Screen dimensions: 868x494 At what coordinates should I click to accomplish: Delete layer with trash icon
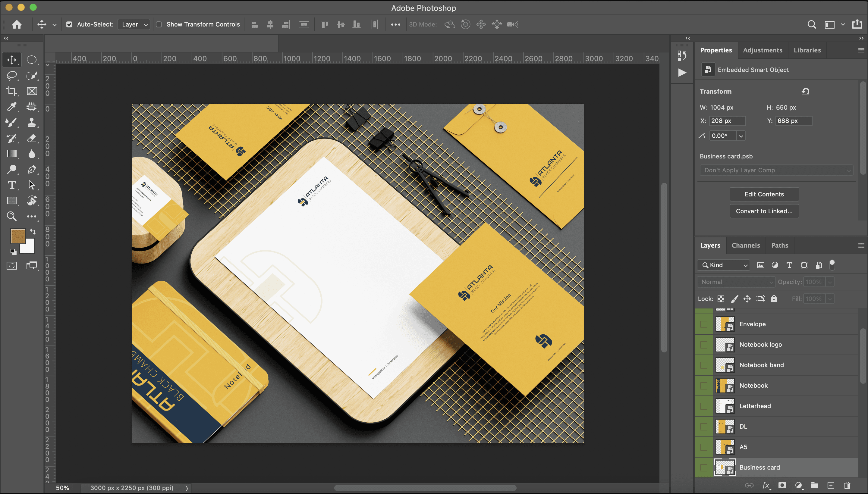[x=847, y=486]
